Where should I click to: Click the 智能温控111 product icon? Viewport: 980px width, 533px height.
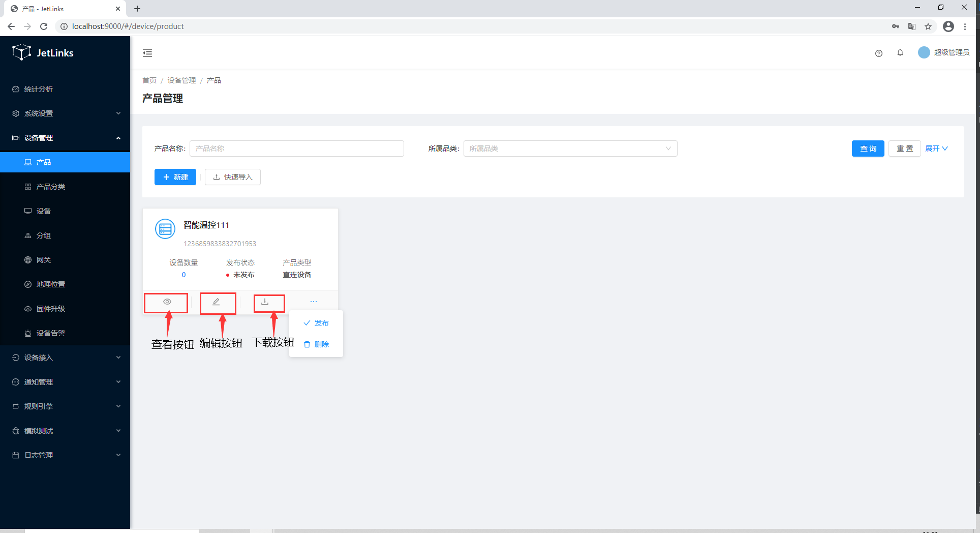[165, 229]
